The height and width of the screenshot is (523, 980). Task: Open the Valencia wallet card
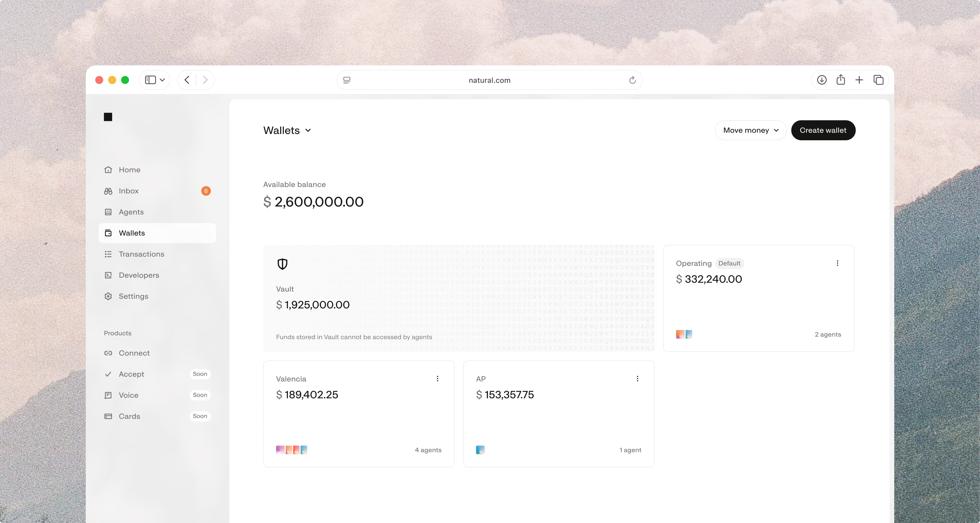pos(359,414)
